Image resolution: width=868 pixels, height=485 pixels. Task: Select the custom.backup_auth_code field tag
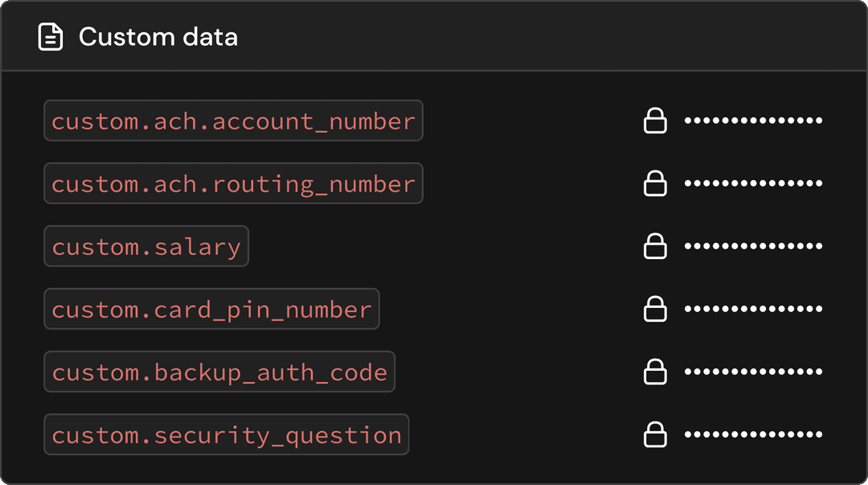click(x=219, y=372)
